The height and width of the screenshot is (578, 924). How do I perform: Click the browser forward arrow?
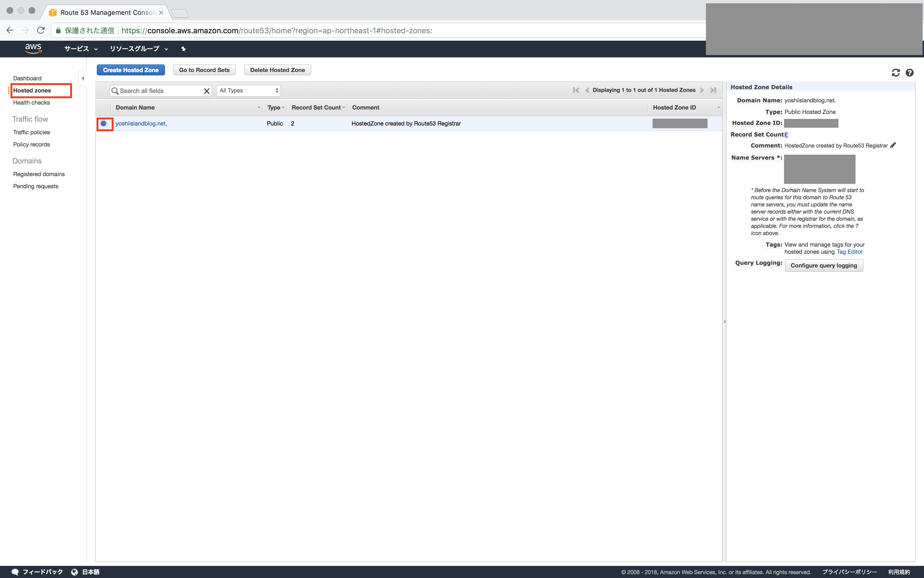pyautogui.click(x=25, y=30)
